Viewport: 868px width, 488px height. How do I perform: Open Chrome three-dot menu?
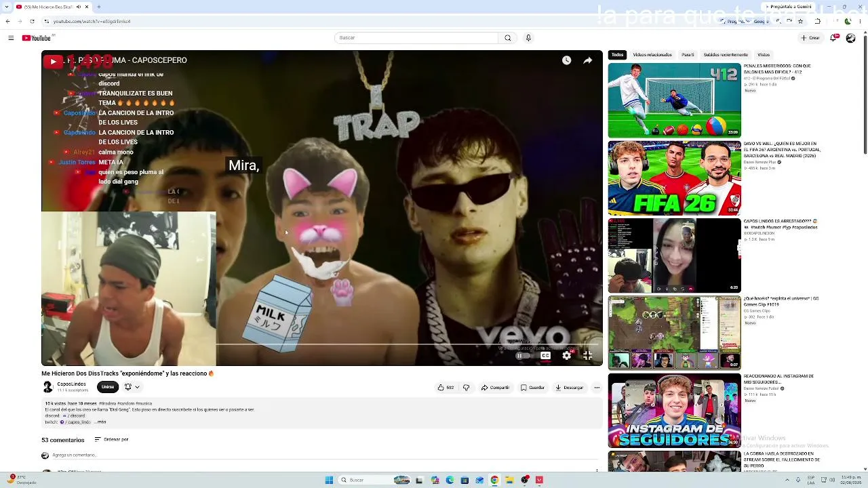(x=859, y=21)
